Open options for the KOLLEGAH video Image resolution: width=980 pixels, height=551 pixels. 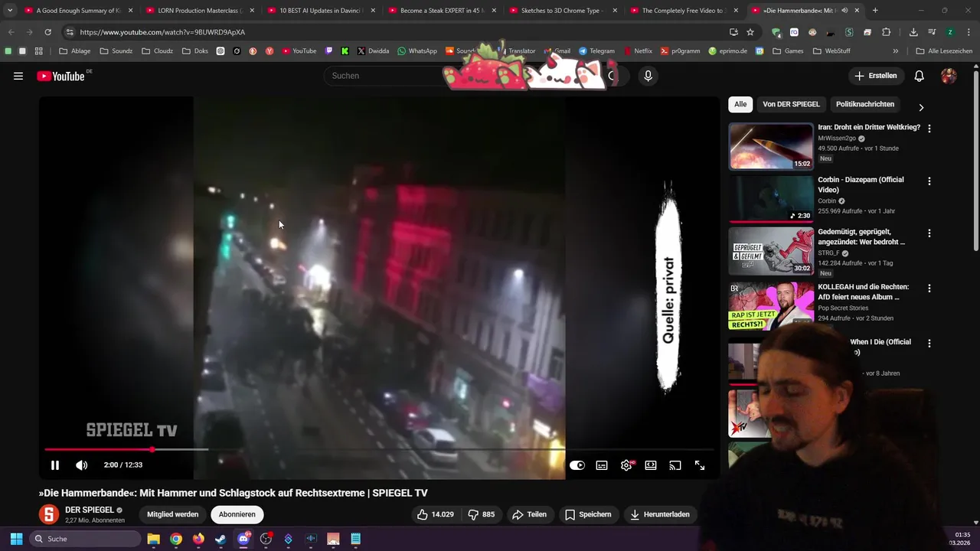(929, 289)
